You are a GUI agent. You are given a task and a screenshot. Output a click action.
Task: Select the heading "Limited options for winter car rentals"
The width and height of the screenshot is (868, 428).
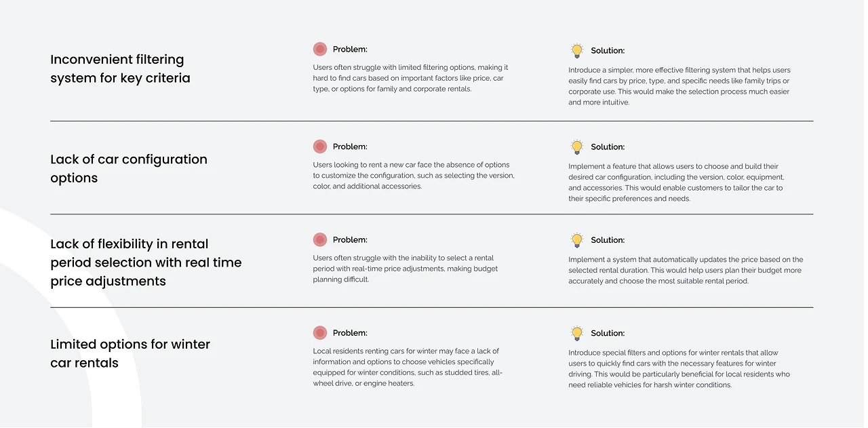[x=130, y=353]
